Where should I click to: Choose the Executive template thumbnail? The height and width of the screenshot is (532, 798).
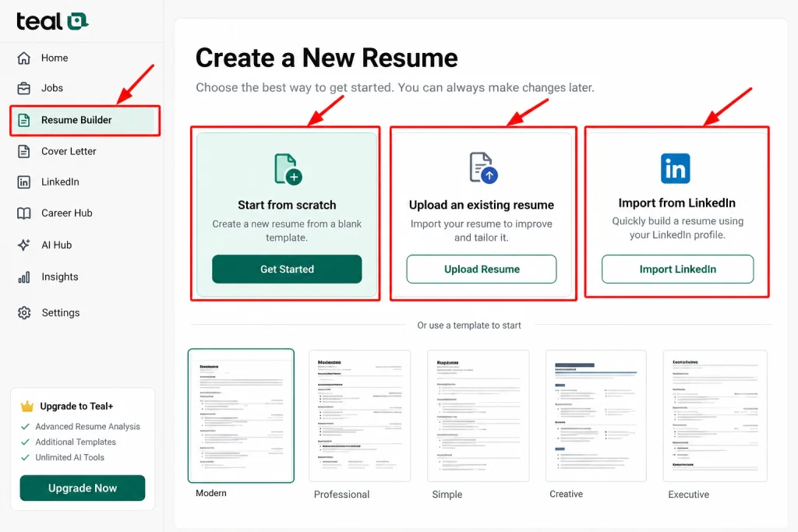[x=715, y=415]
